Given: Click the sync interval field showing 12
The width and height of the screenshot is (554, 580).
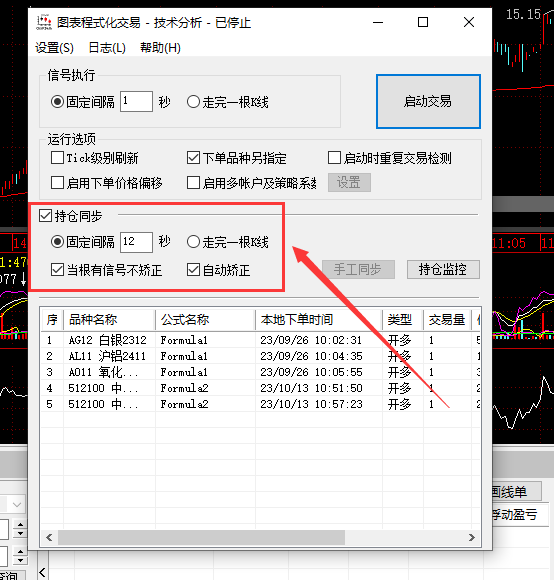Looking at the screenshot, I should (136, 242).
